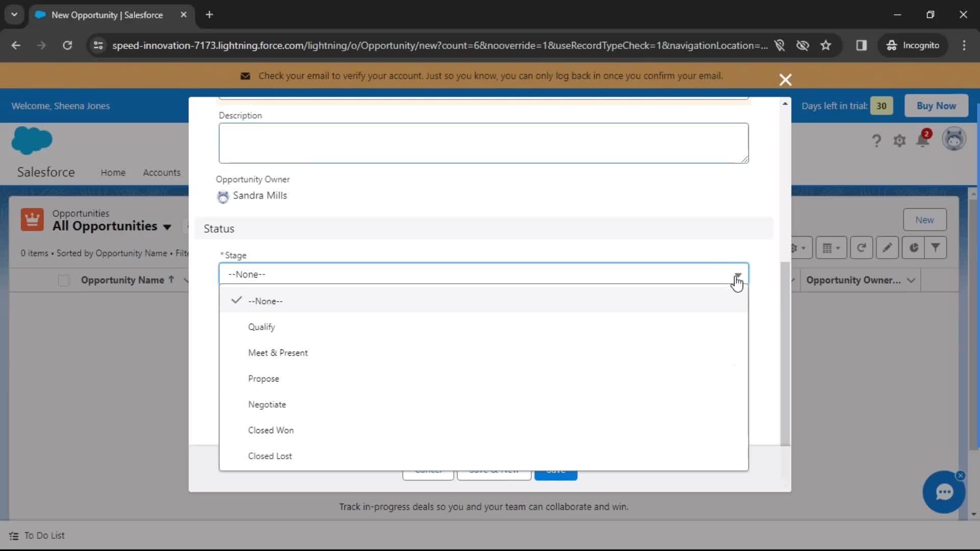This screenshot has width=980, height=551.
Task: Click the Opportunities crown icon
Action: click(32, 220)
